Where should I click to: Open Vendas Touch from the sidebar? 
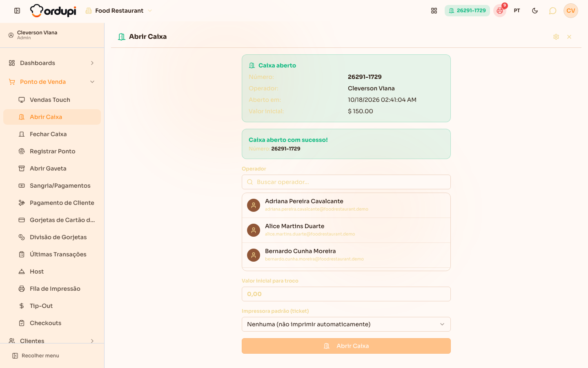click(52, 100)
